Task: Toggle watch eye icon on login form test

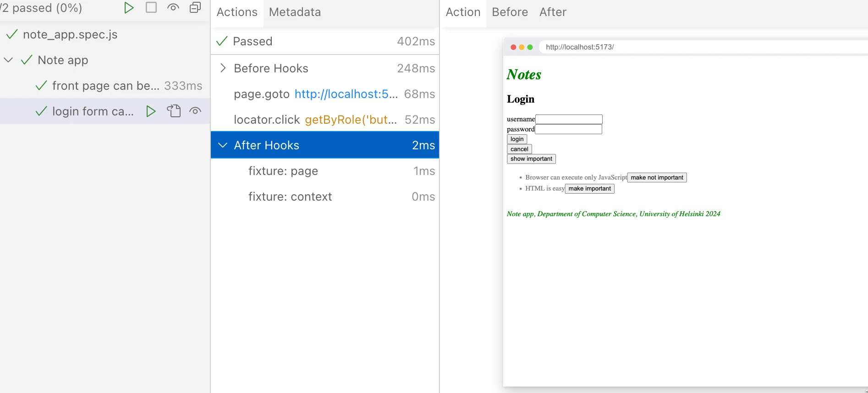Action: pos(195,111)
